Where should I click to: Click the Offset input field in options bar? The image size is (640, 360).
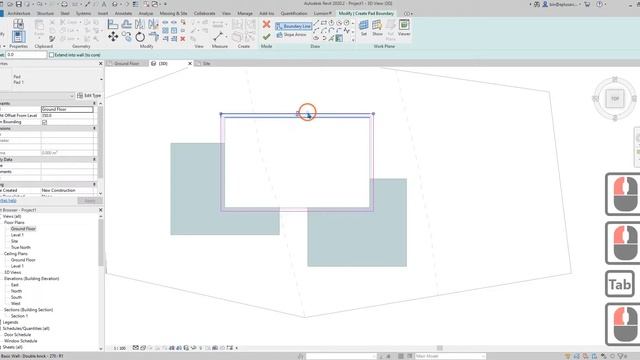coord(26,55)
